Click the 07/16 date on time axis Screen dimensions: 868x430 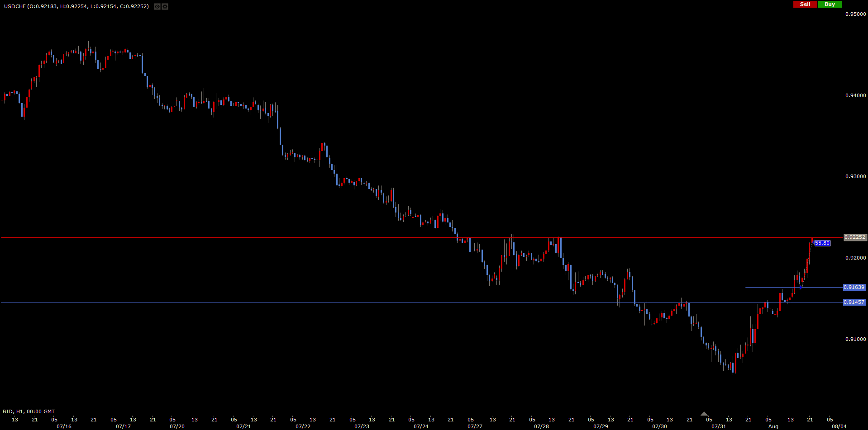[x=64, y=426]
